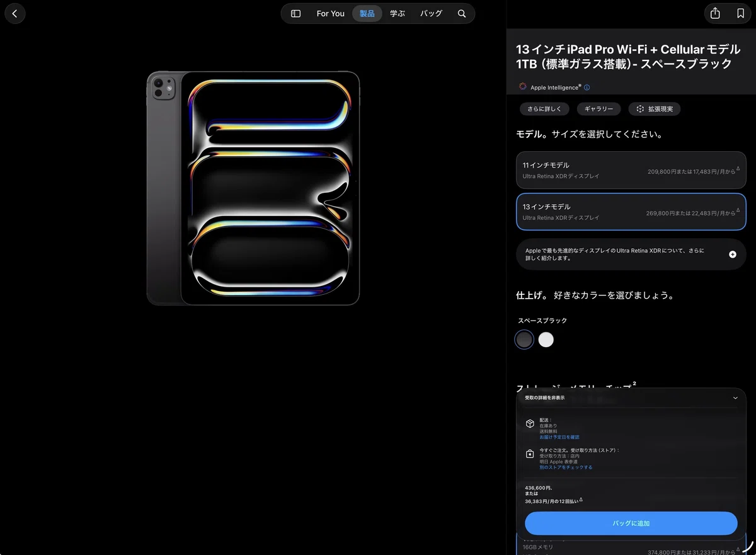Image resolution: width=756 pixels, height=555 pixels.
Task: Click the 仕上げ。好きなカラーを選びましょう heading
Action: click(x=595, y=295)
